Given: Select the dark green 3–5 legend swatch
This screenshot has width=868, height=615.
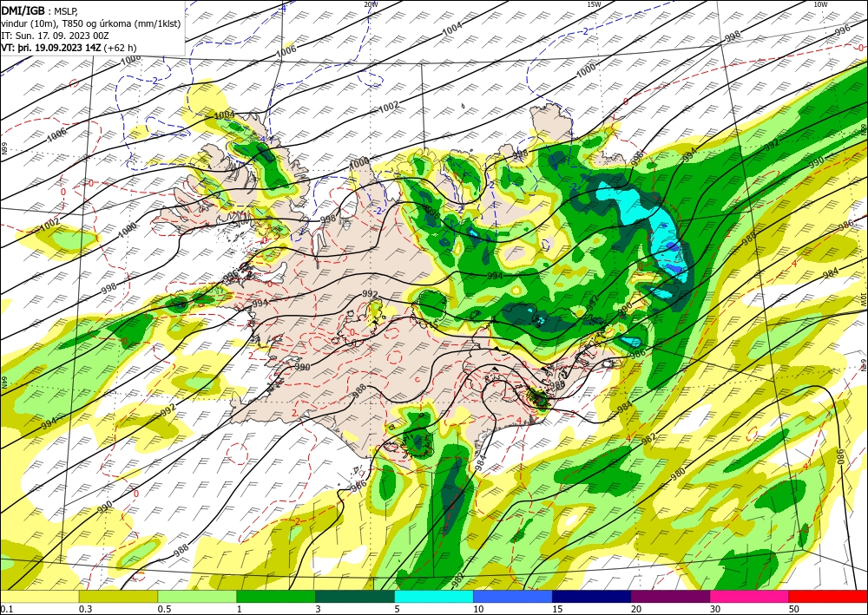Looking at the screenshot, I should 355,597.
